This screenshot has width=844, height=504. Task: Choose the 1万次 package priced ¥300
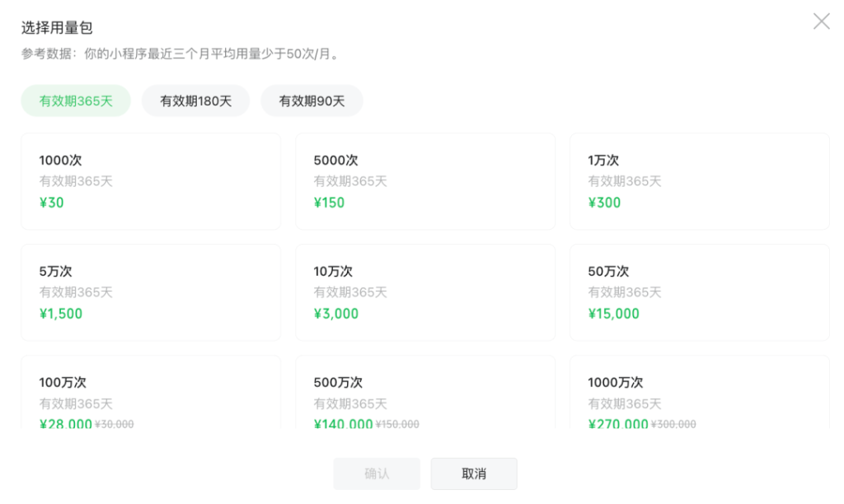click(x=700, y=181)
